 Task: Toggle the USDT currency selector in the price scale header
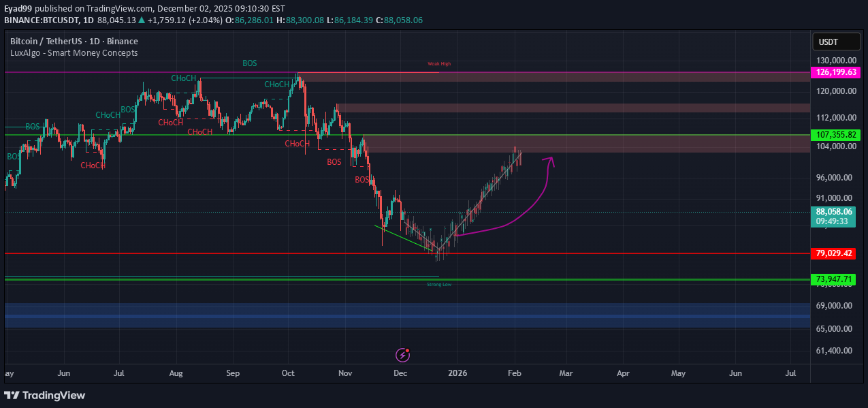point(835,41)
